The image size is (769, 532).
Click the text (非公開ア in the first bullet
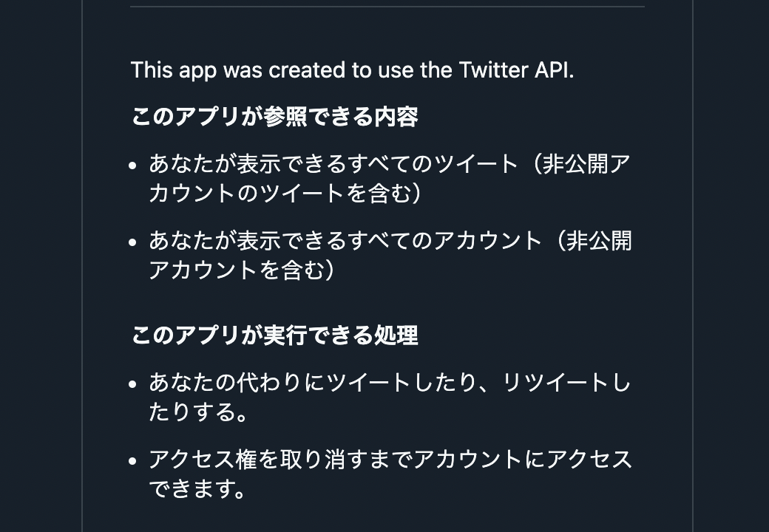click(x=576, y=163)
